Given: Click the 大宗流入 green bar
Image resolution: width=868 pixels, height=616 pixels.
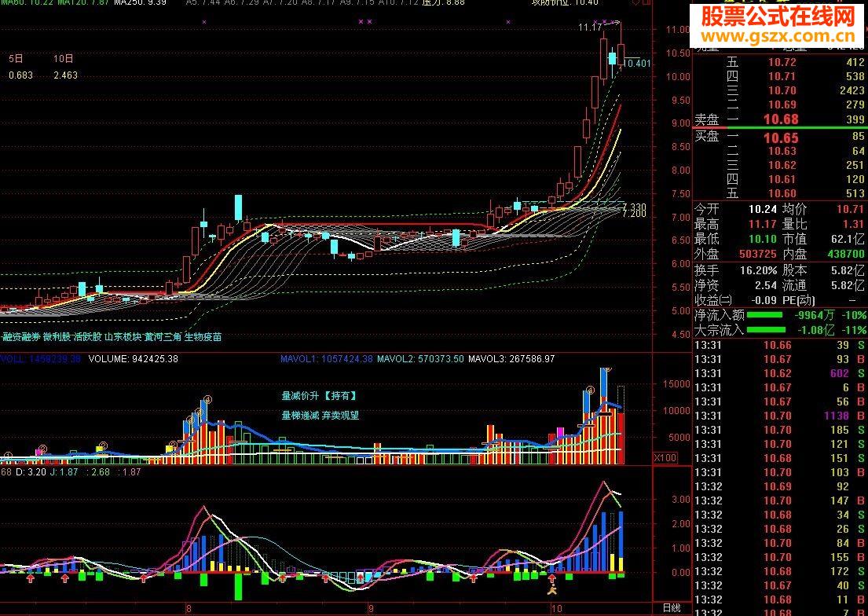Looking at the screenshot, I should click(x=766, y=329).
